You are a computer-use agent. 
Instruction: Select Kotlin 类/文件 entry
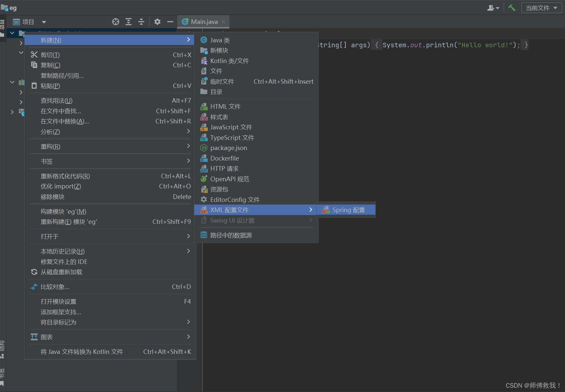[256, 61]
